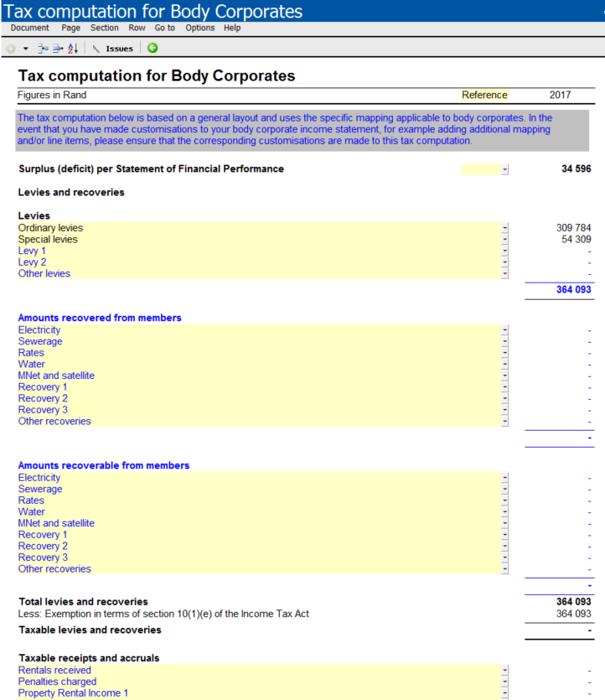Screen dimensions: 605x700
Task: Open the Section menu
Action: click(x=105, y=28)
